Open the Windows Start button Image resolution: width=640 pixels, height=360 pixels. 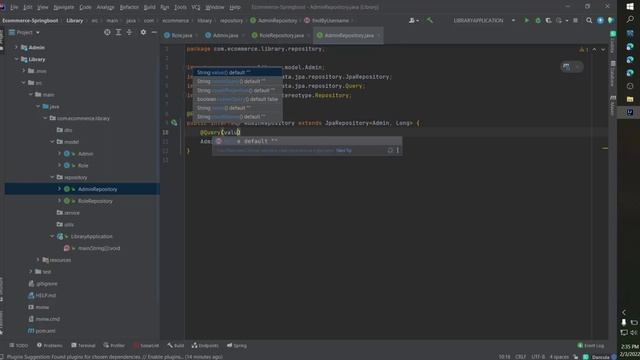pos(630,7)
